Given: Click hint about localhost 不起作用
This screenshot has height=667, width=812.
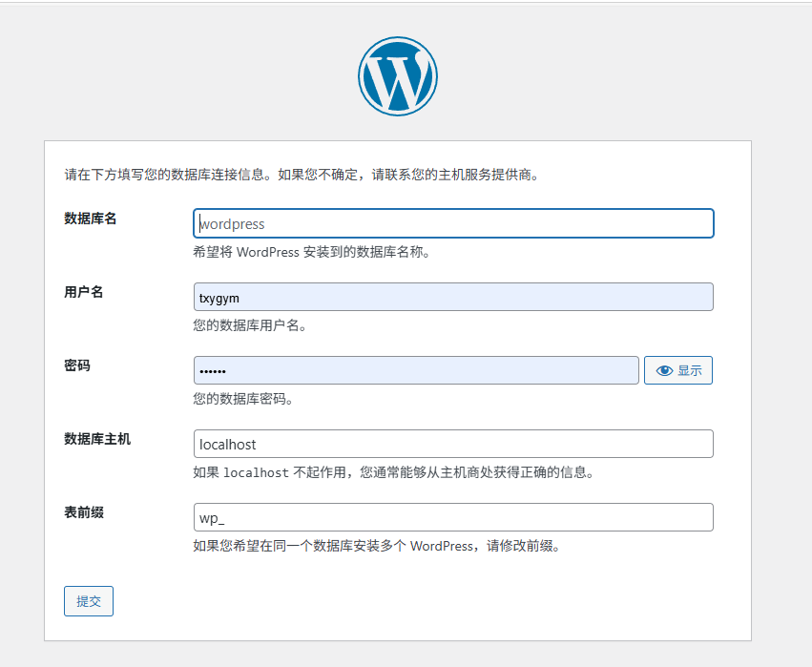Looking at the screenshot, I should point(393,472).
